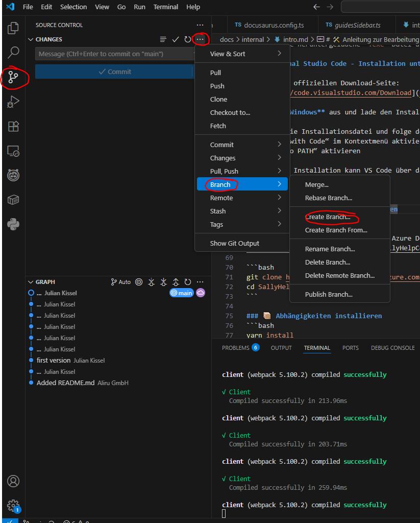Open the robot-face extension icon in activity bar
This screenshot has height=523, width=420.
(13, 176)
